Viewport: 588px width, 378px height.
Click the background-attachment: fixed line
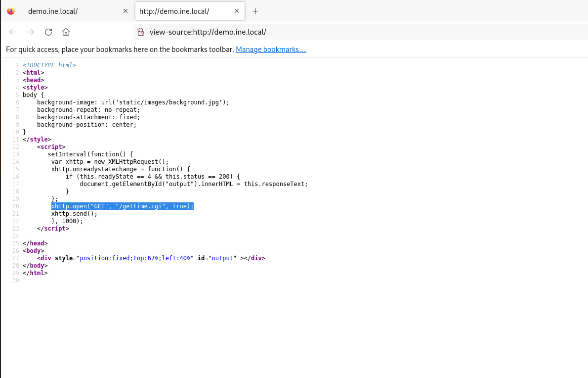(x=88, y=117)
